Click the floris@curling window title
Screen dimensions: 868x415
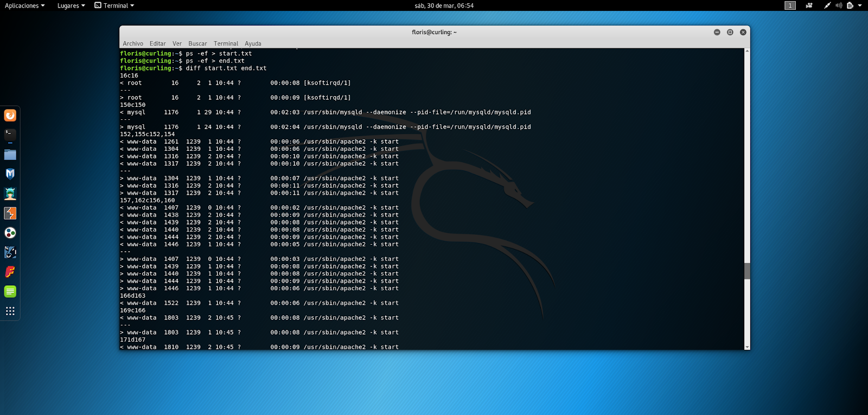click(434, 33)
